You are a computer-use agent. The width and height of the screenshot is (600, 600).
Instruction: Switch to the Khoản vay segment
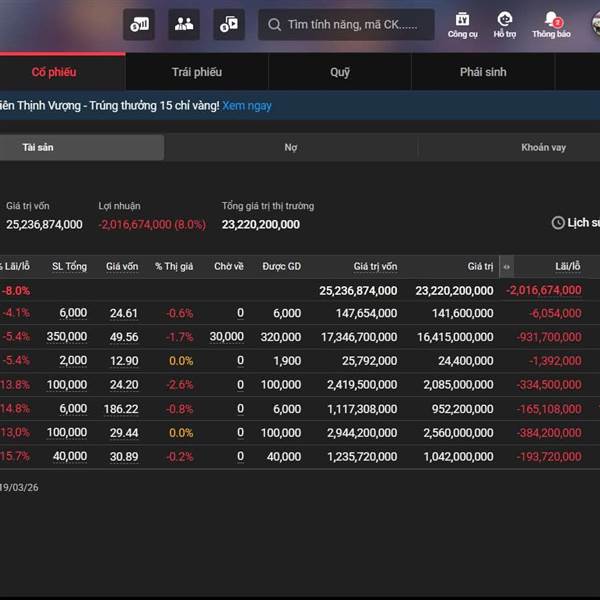coord(543,148)
